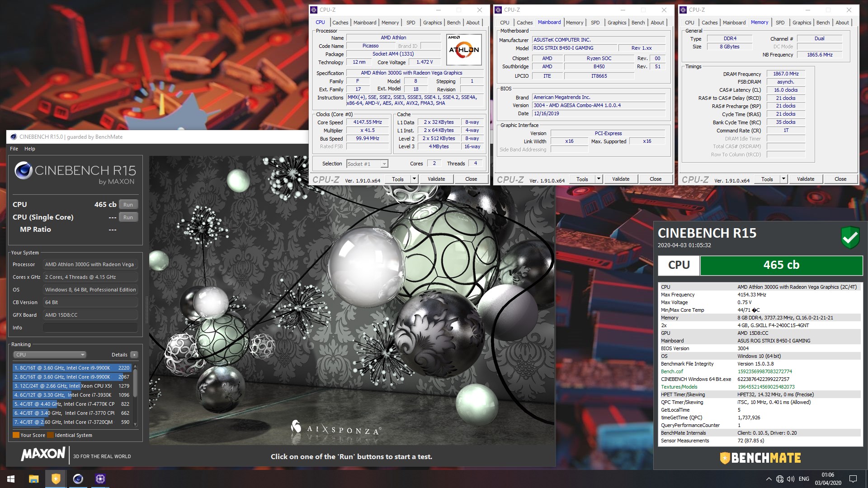Select ranking row 12C/24T Intel Xeon
The height and width of the screenshot is (488, 868).
pyautogui.click(x=72, y=386)
